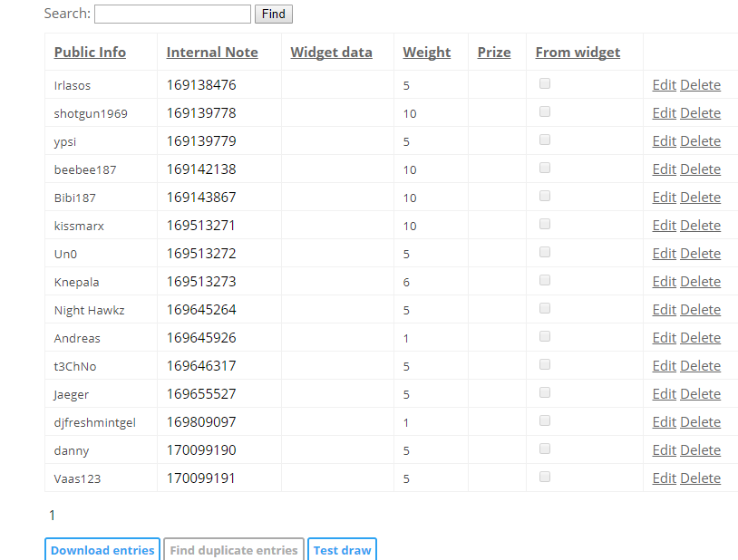Edit the shotgun1969 entry

click(x=664, y=113)
